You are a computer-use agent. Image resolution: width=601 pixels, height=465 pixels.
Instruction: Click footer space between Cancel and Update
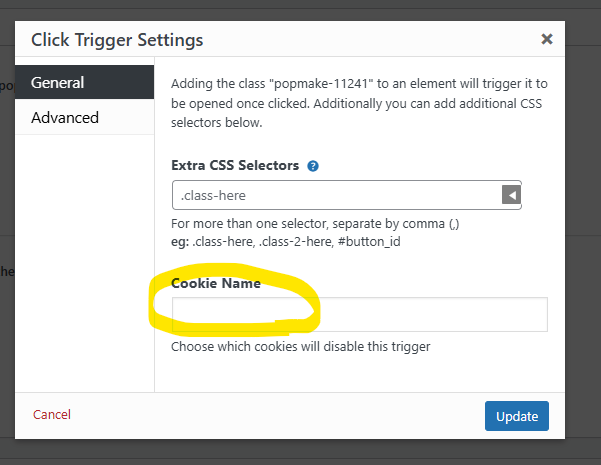(276, 416)
